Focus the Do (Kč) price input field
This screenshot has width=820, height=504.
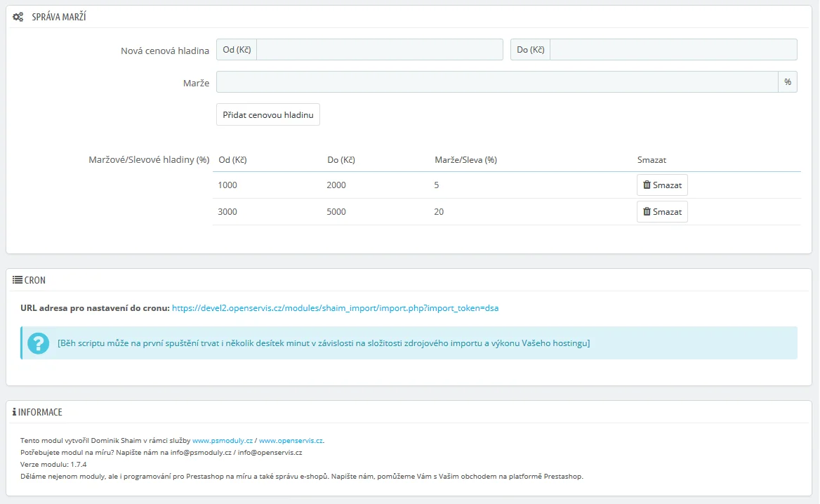coord(673,50)
